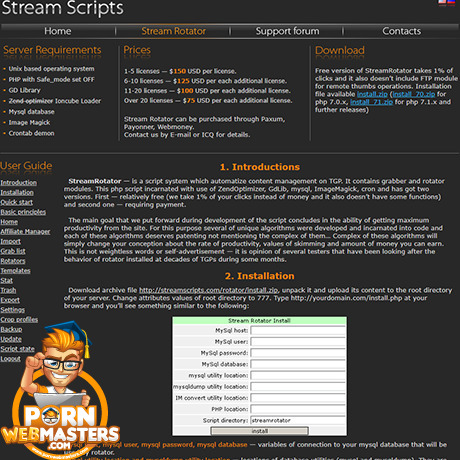Viewport: 460px width, 460px height.
Task: Focus the MySql host field
Action: pyautogui.click(x=298, y=330)
